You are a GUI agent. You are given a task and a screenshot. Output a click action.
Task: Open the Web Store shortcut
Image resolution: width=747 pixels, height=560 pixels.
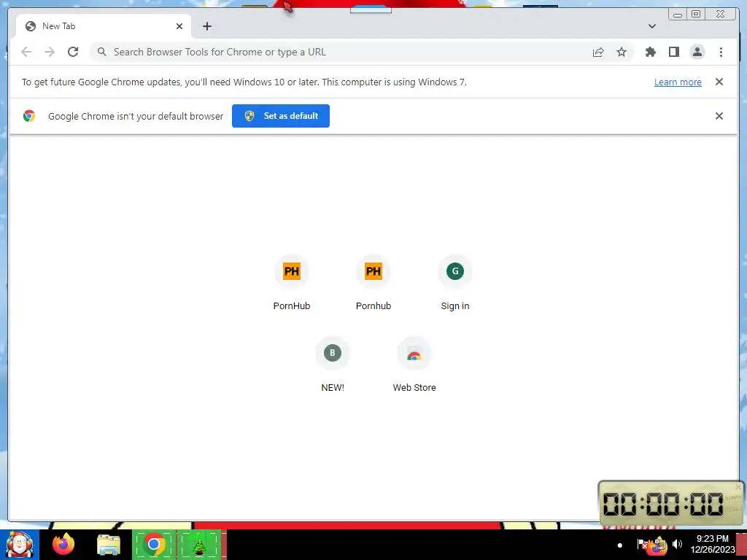[414, 365]
